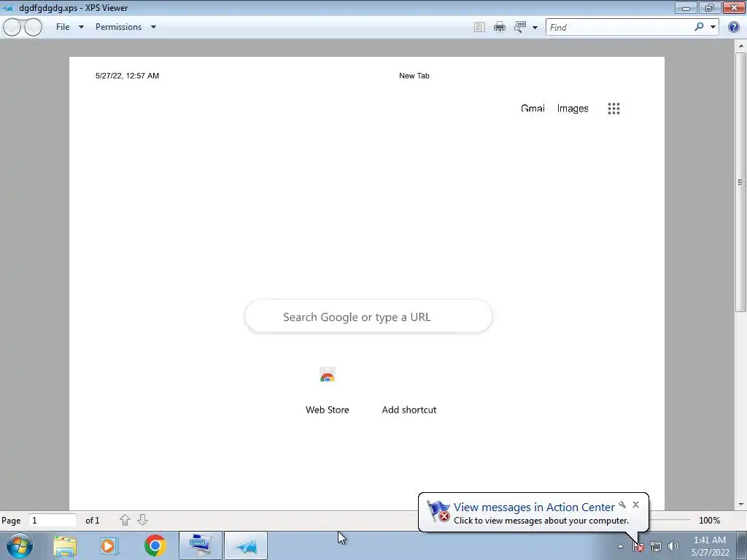Click into the Find search field
Viewport: 747px width, 560px height.
[619, 27]
